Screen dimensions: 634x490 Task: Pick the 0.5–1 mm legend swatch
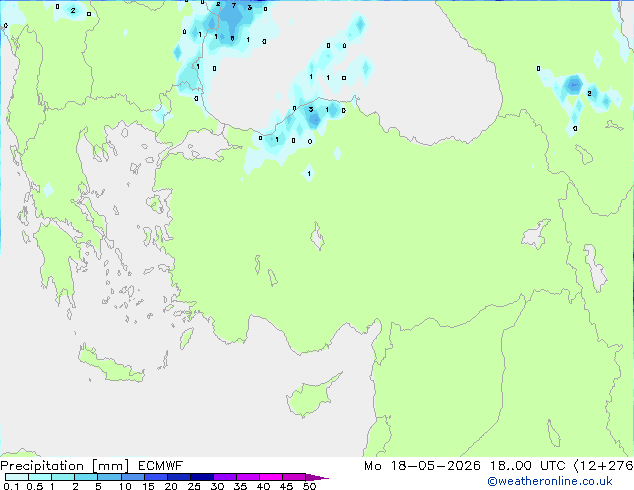point(40,477)
